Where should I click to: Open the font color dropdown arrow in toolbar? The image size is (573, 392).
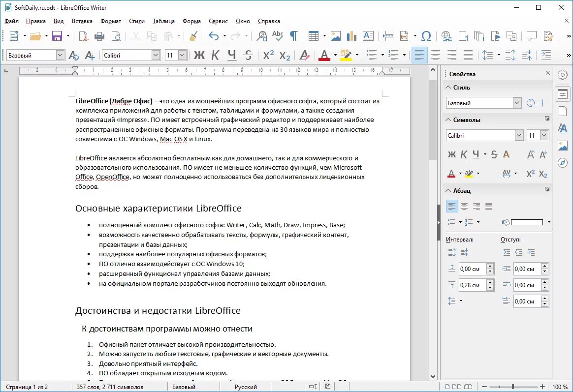pyautogui.click(x=335, y=55)
